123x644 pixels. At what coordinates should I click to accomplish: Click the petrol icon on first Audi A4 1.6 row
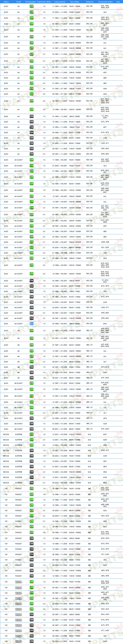[x=31, y=6]
